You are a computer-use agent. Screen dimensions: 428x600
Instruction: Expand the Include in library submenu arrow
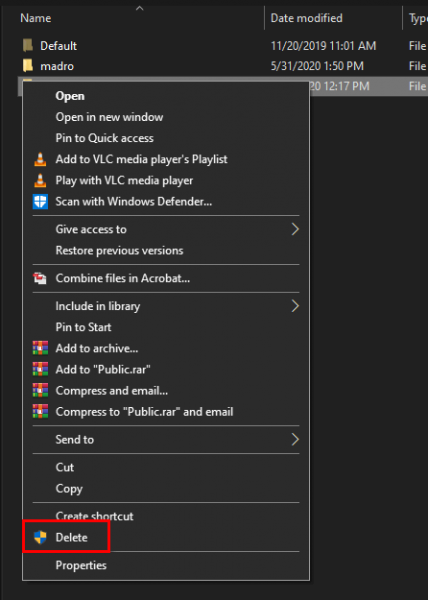(295, 306)
